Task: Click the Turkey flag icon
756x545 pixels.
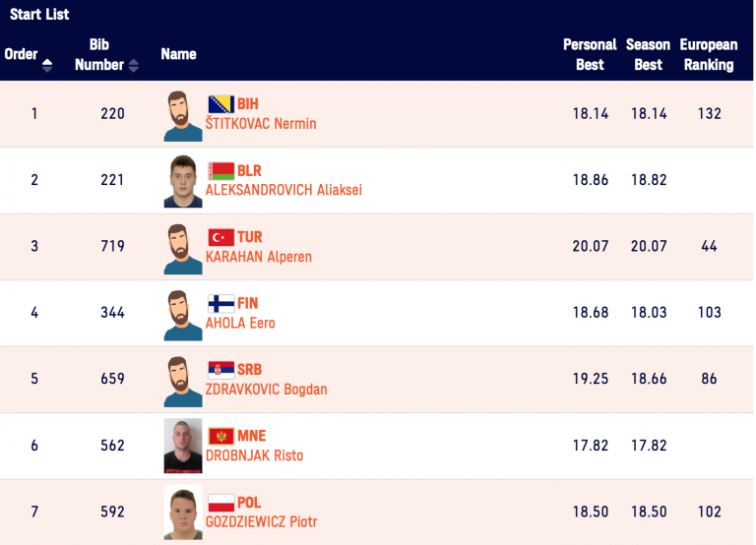Action: pos(220,237)
